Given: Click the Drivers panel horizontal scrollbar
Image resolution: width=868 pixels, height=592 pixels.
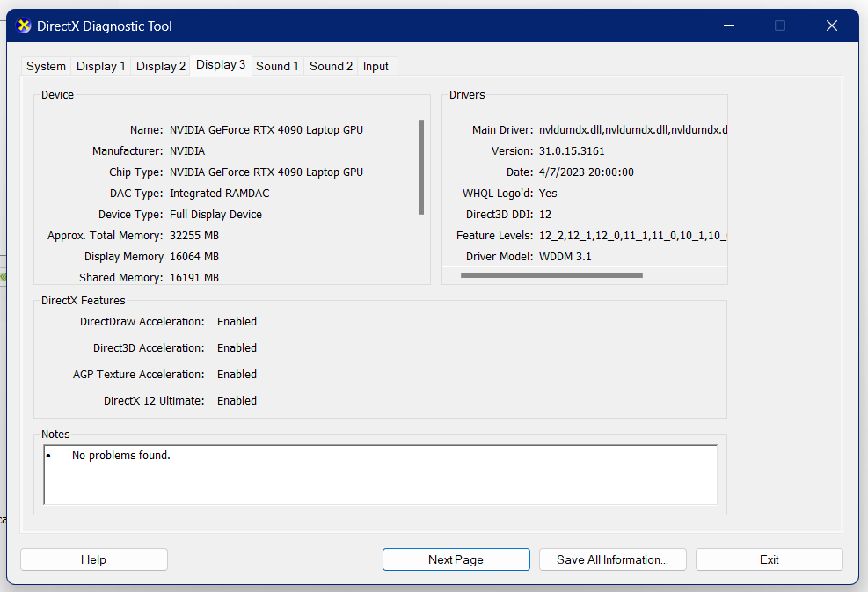Looking at the screenshot, I should [x=551, y=275].
